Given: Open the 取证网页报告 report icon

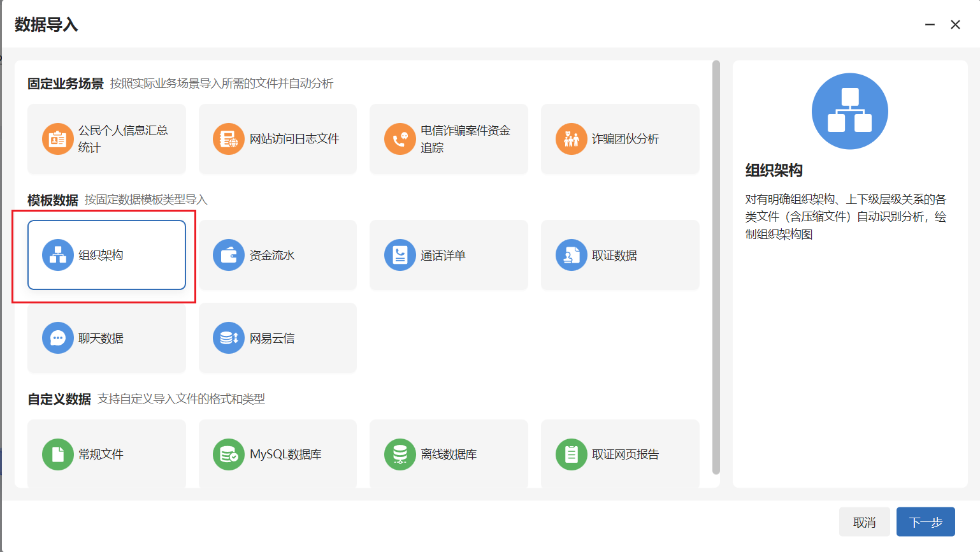Looking at the screenshot, I should click(x=571, y=454).
